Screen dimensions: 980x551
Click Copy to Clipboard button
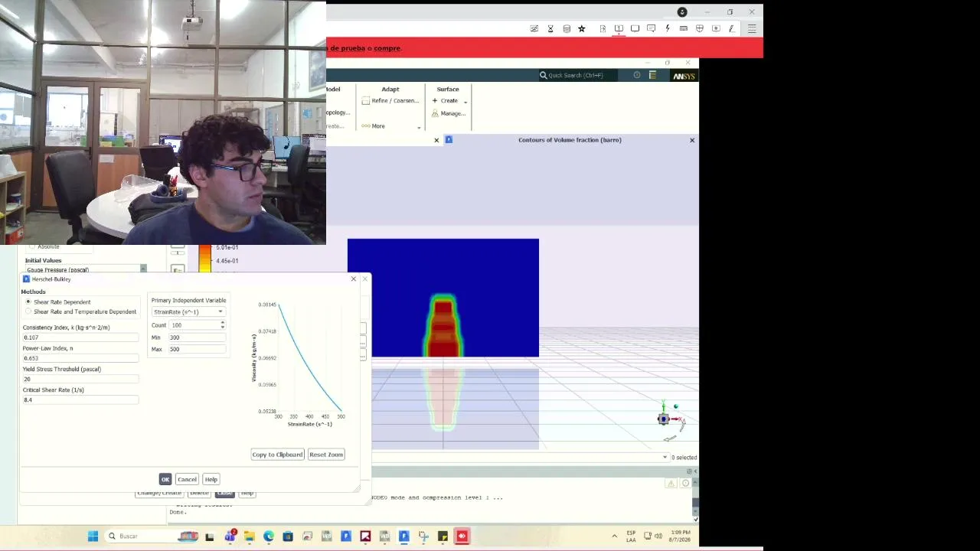click(278, 455)
